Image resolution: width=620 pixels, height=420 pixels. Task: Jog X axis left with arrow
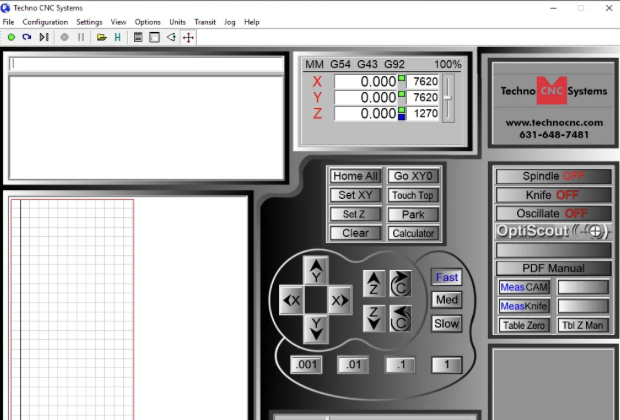[291, 299]
